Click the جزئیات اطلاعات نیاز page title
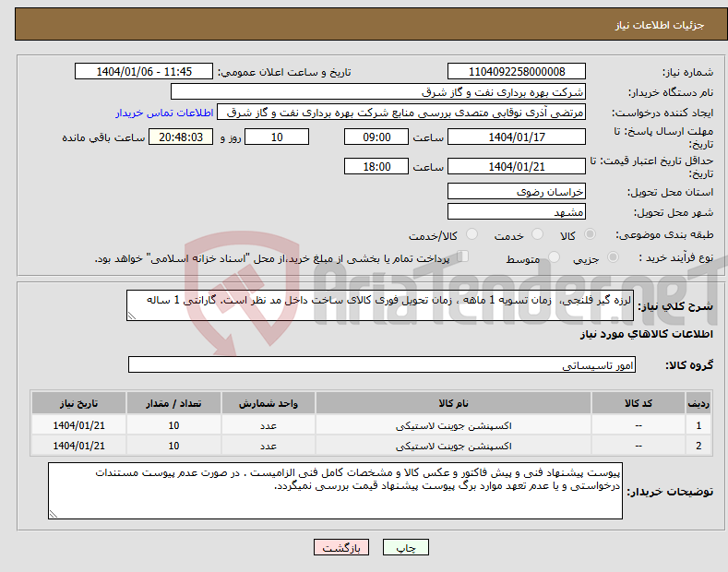 click(660, 25)
